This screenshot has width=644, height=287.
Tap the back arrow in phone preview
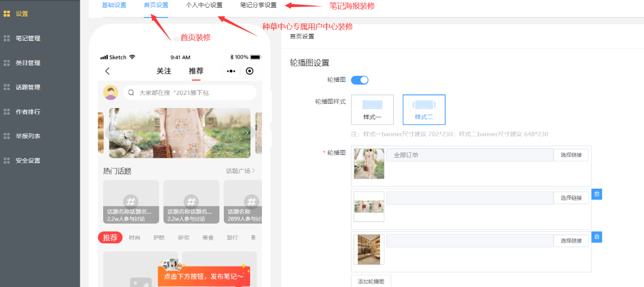[107, 71]
